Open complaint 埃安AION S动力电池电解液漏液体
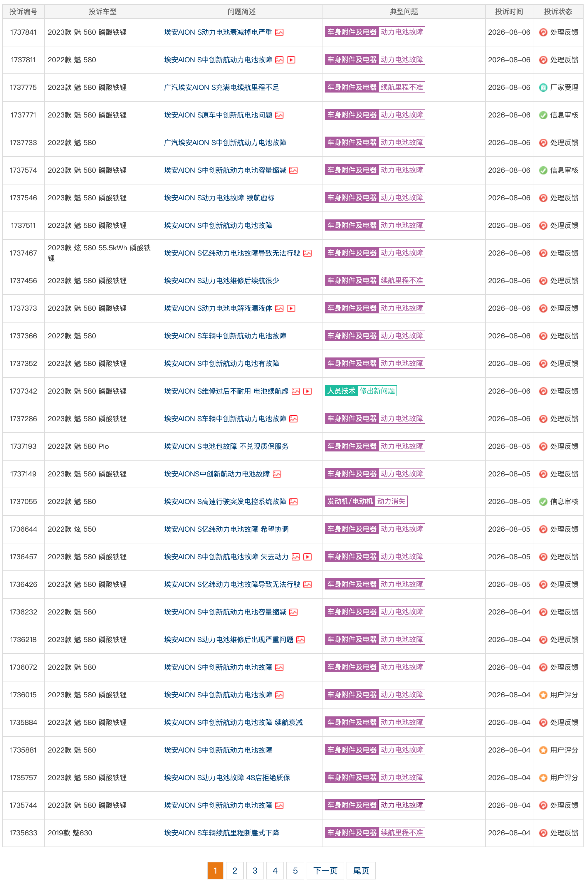Image resolution: width=588 pixels, height=890 pixels. point(218,308)
